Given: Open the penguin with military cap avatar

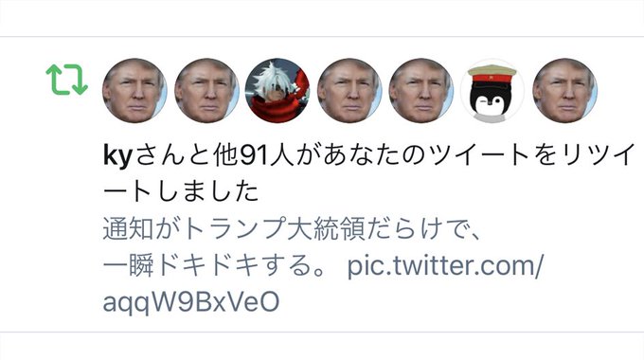Looking at the screenshot, I should 492,90.
